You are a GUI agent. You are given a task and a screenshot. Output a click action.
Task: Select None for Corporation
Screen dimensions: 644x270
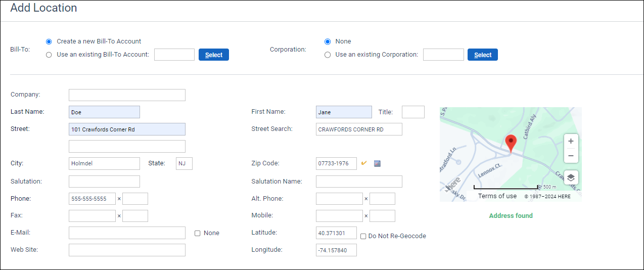[328, 41]
